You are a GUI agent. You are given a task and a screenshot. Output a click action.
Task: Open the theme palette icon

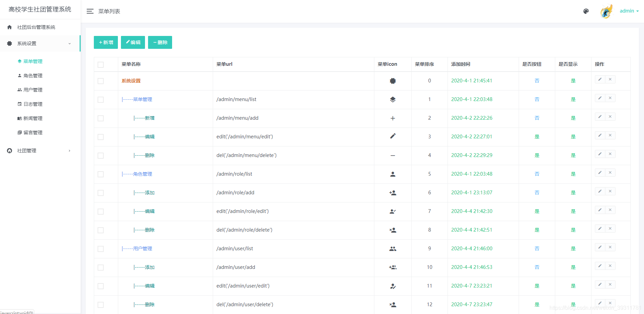click(586, 11)
